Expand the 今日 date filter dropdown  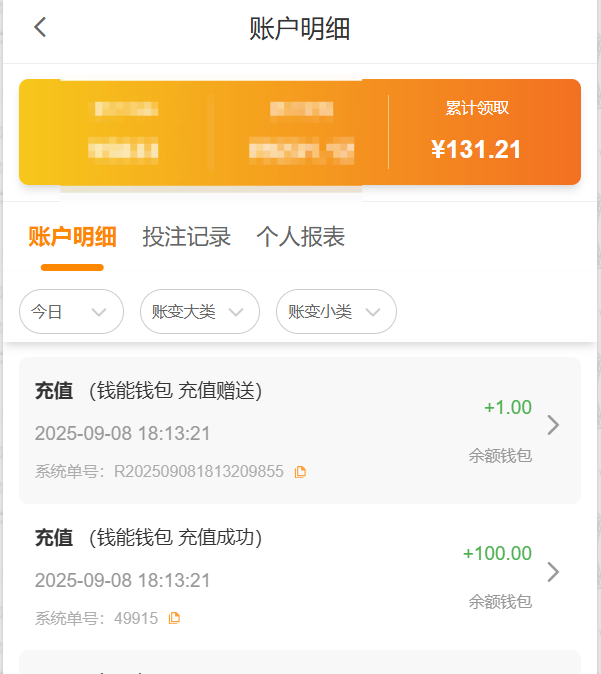point(71,312)
